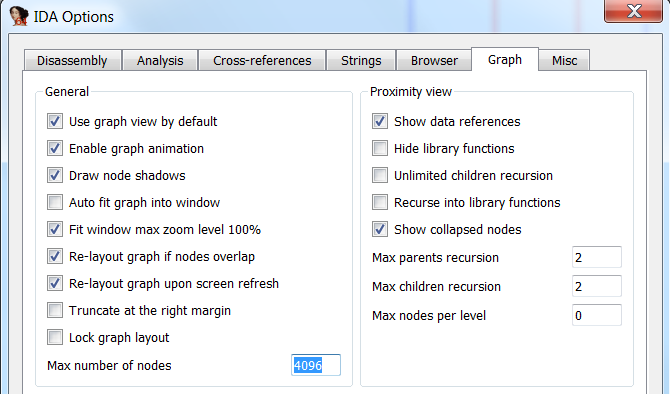Go to the Cross-references tab
The width and height of the screenshot is (670, 394).
262,61
